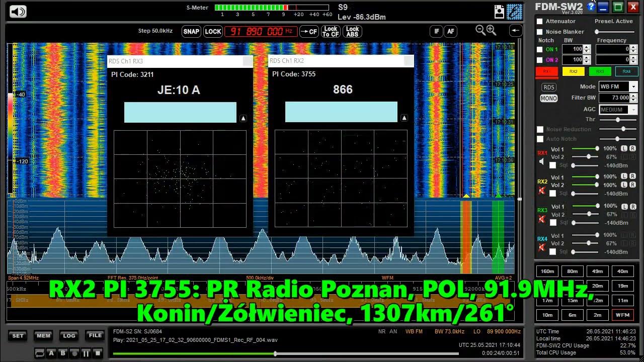Enable the RX3 Sql checkbox

click(x=553, y=223)
